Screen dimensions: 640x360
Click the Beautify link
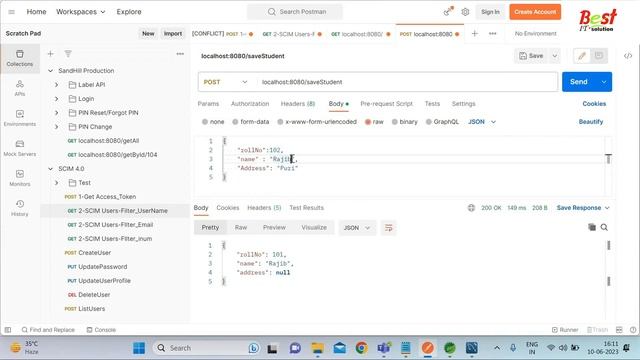pos(591,122)
